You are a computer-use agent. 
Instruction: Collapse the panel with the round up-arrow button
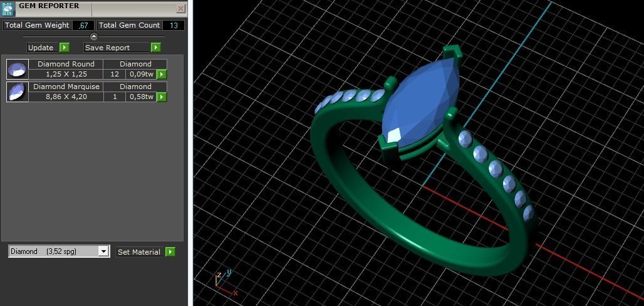pyautogui.click(x=93, y=36)
